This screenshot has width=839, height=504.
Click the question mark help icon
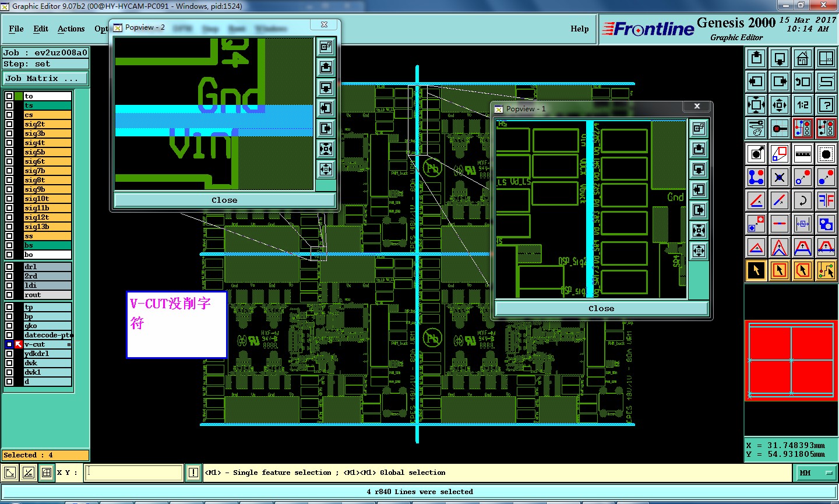(826, 105)
